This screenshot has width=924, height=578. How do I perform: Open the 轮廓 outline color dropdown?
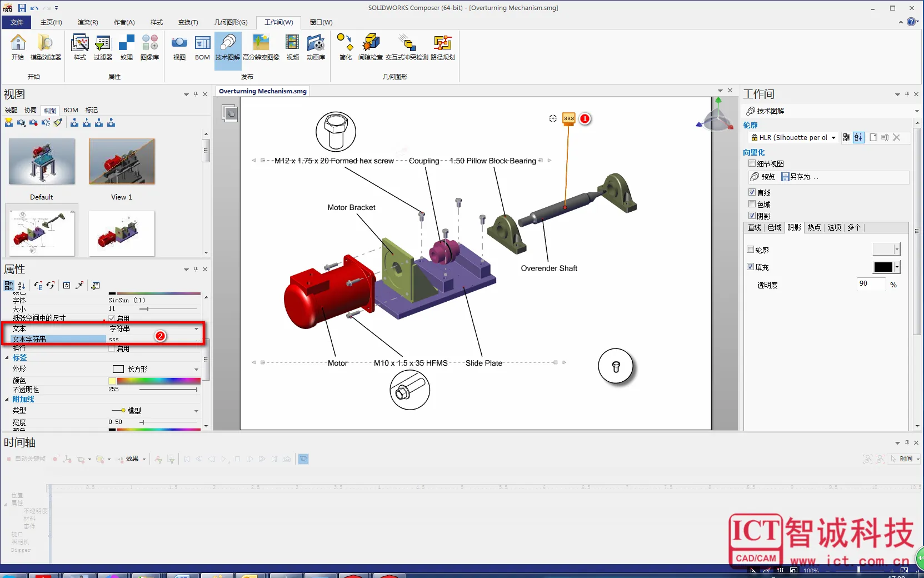coord(897,250)
